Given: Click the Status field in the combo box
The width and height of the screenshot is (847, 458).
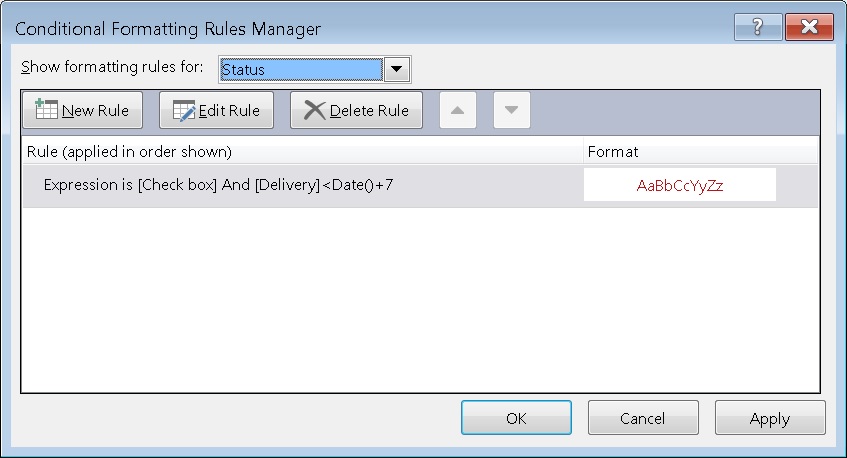Looking at the screenshot, I should 300,69.
